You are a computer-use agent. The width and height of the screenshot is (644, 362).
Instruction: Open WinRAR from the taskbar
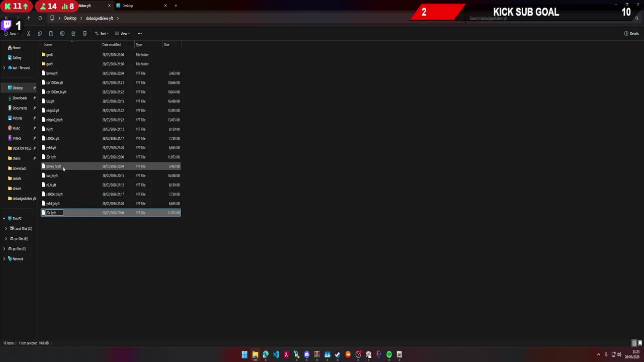pos(317,354)
